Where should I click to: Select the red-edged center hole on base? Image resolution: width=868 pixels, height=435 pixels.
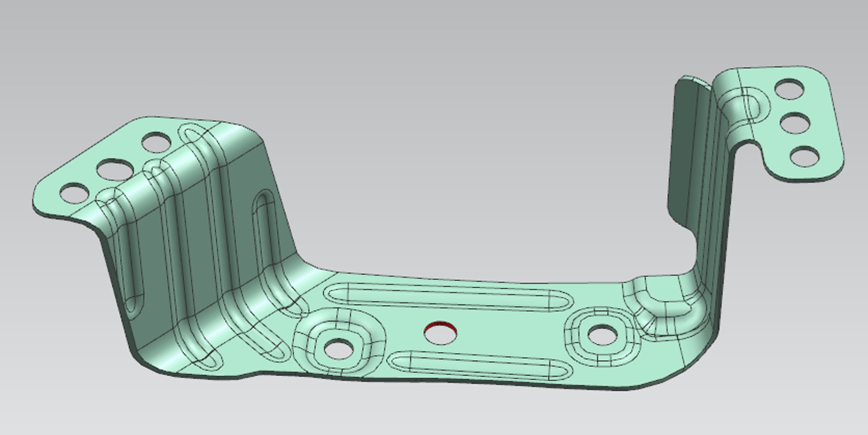pyautogui.click(x=440, y=333)
